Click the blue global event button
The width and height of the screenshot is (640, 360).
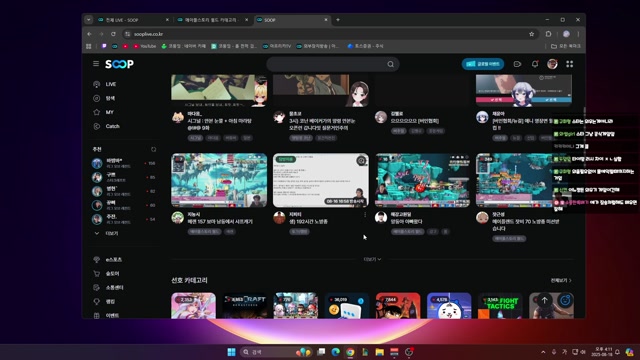(483, 64)
